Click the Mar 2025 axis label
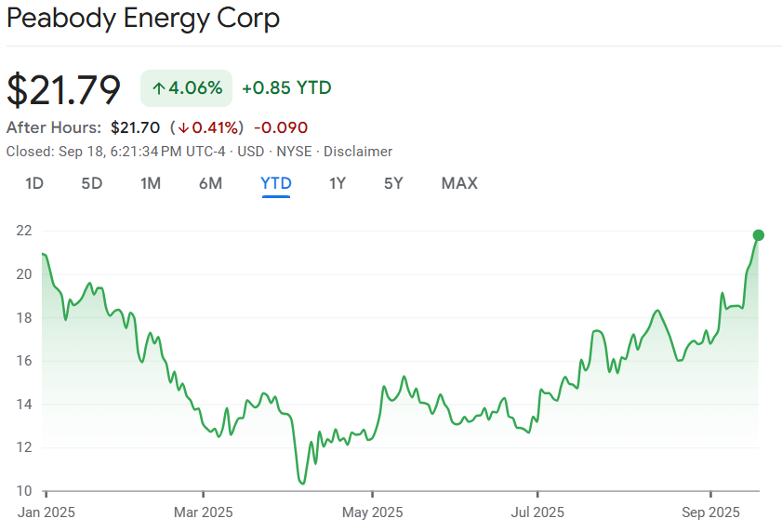Image resolution: width=782 pixels, height=532 pixels. point(204,512)
